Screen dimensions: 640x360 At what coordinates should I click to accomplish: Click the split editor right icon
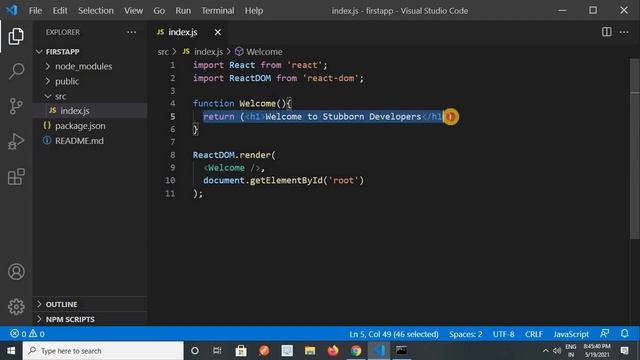coord(607,32)
